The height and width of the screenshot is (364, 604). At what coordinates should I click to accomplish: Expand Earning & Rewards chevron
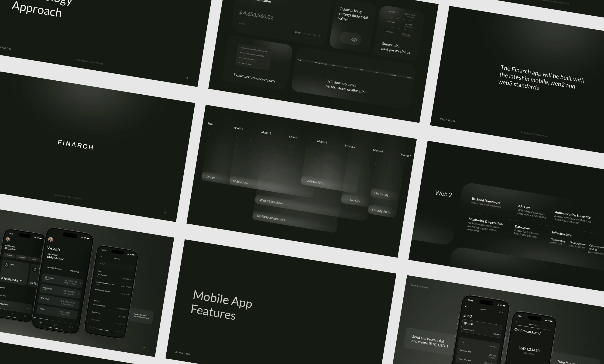point(82,272)
